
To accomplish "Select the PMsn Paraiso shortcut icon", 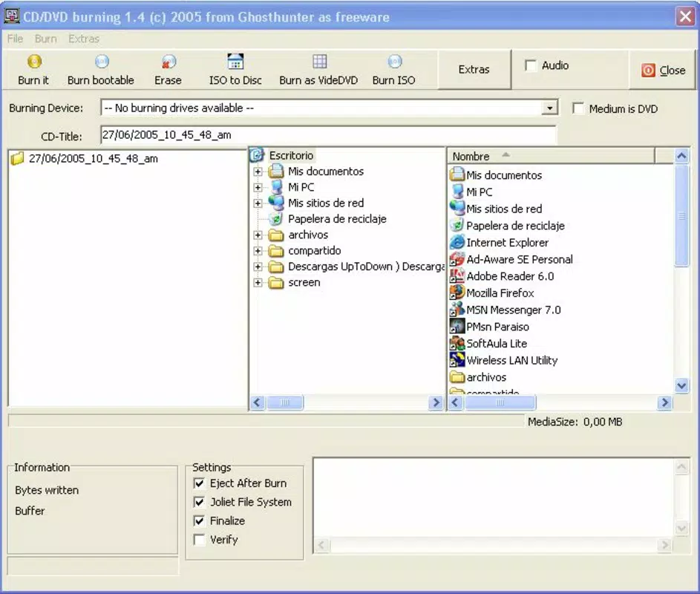I will (457, 327).
